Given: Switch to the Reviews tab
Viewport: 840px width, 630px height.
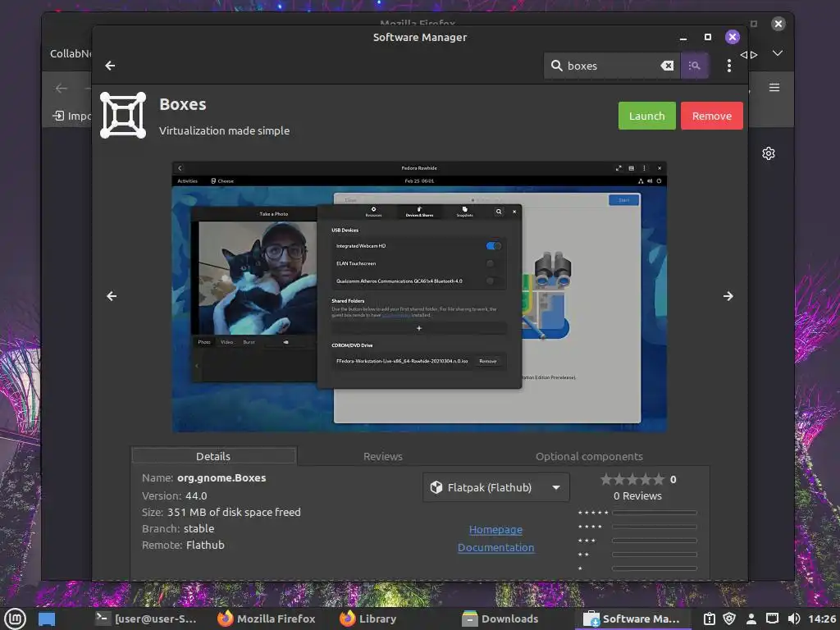Looking at the screenshot, I should click(x=382, y=456).
